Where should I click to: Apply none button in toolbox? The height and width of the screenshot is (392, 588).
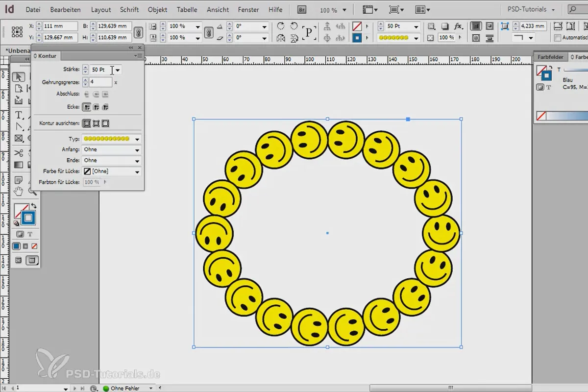(34, 246)
